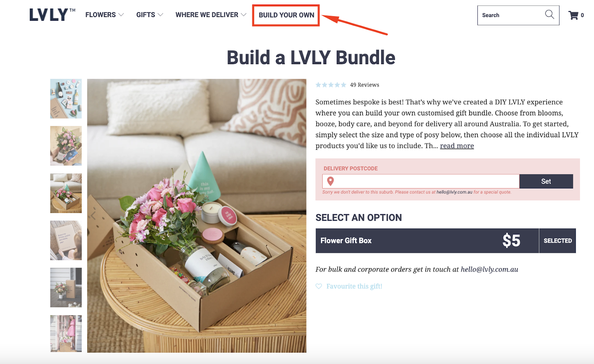Click the star rating icons
Screen dimensions: 594x364
click(331, 85)
